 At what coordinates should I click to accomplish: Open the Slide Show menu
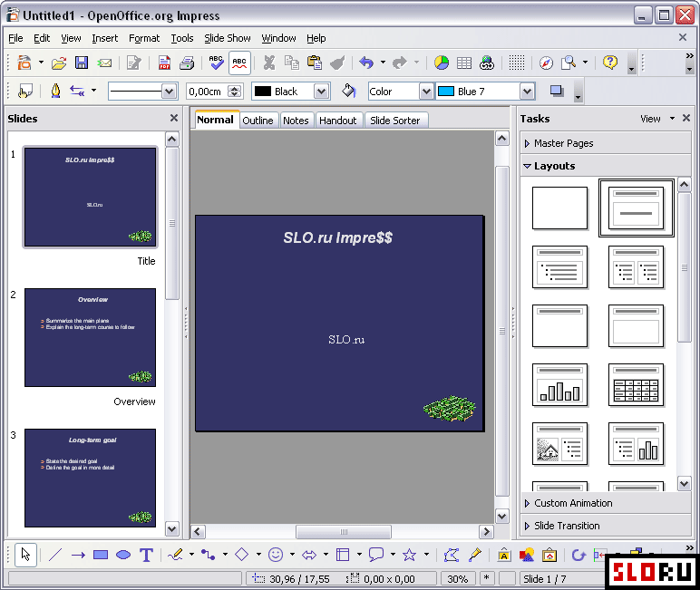[x=228, y=38]
